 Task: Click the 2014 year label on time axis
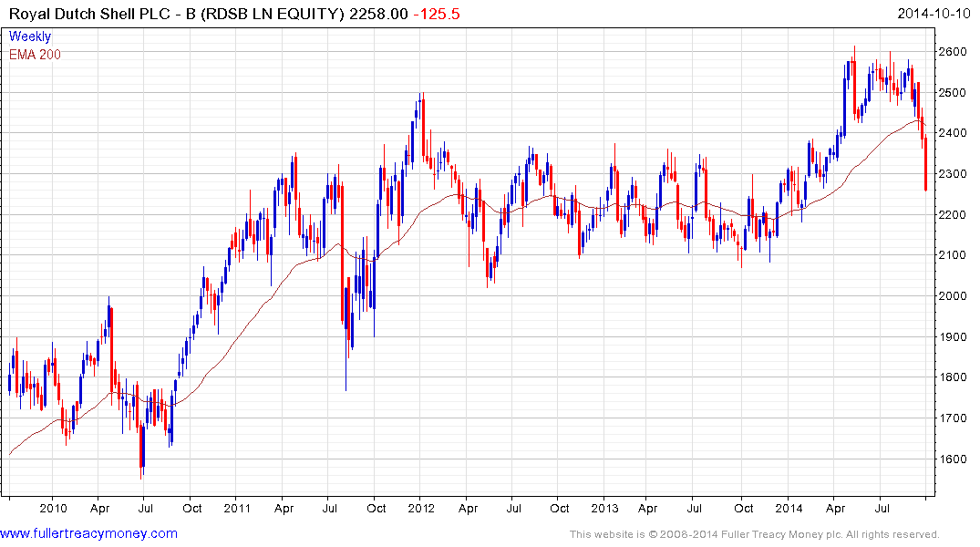tap(789, 508)
